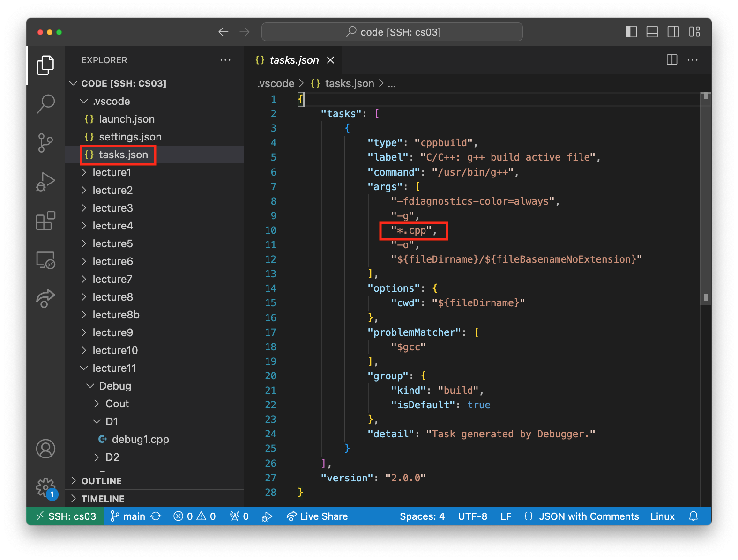Open settings.json in Explorer

point(155,137)
